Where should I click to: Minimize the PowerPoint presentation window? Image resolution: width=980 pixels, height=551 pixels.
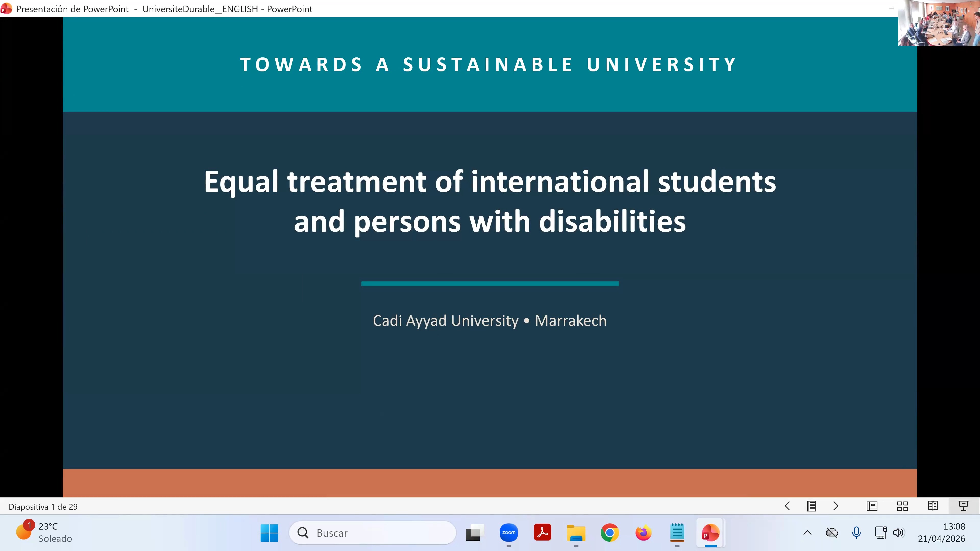click(x=891, y=8)
